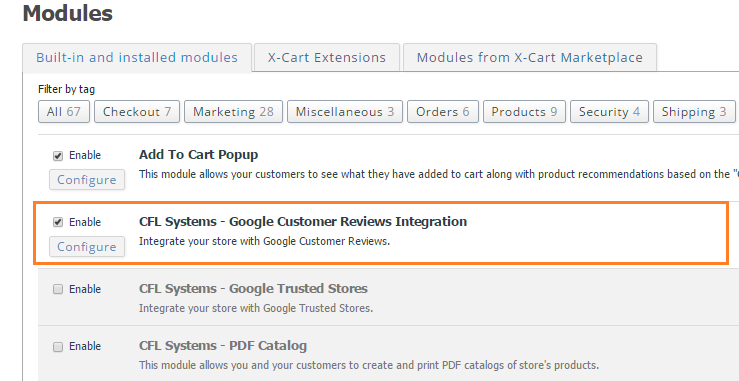Image resolution: width=739 pixels, height=381 pixels.
Task: Open the Built-in and installed modules tab
Action: [x=137, y=58]
